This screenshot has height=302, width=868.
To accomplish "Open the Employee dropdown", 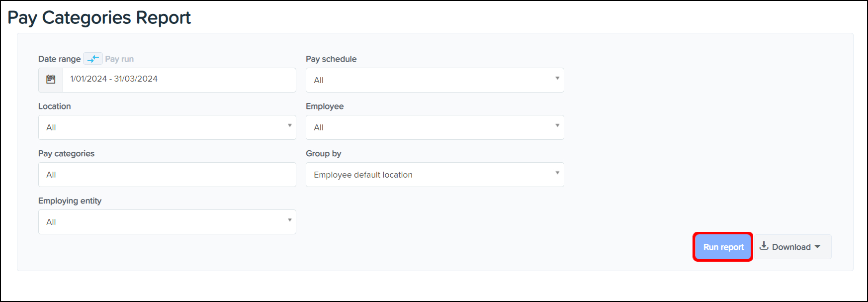I will pos(434,127).
